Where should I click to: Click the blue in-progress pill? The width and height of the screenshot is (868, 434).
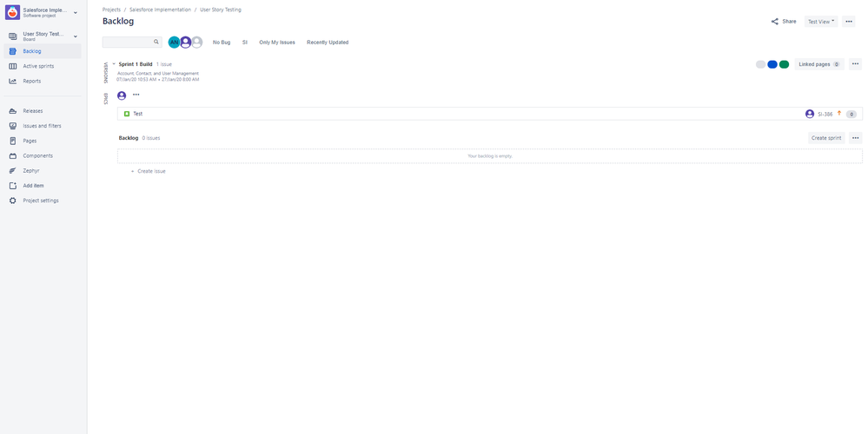pyautogui.click(x=772, y=65)
